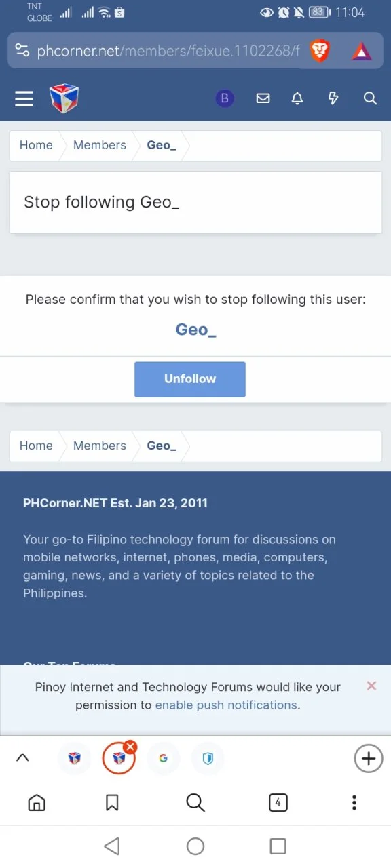Confirm with the Unfollow button

(190, 379)
